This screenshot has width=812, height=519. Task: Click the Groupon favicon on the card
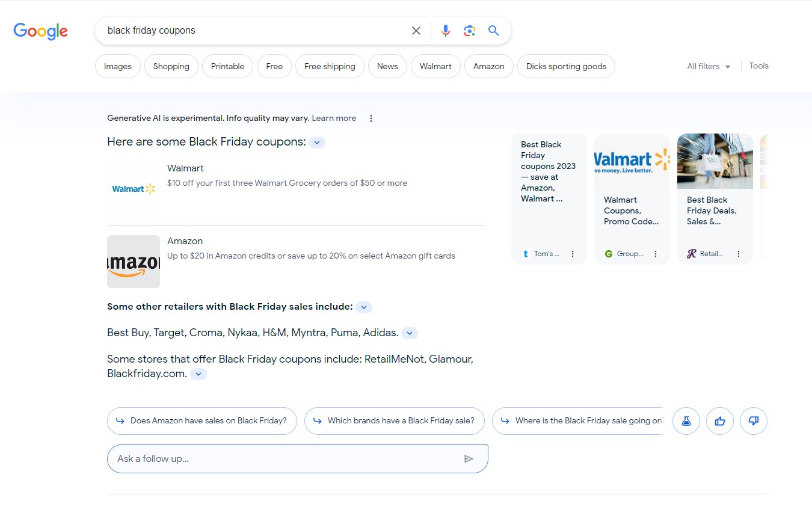pyautogui.click(x=609, y=254)
